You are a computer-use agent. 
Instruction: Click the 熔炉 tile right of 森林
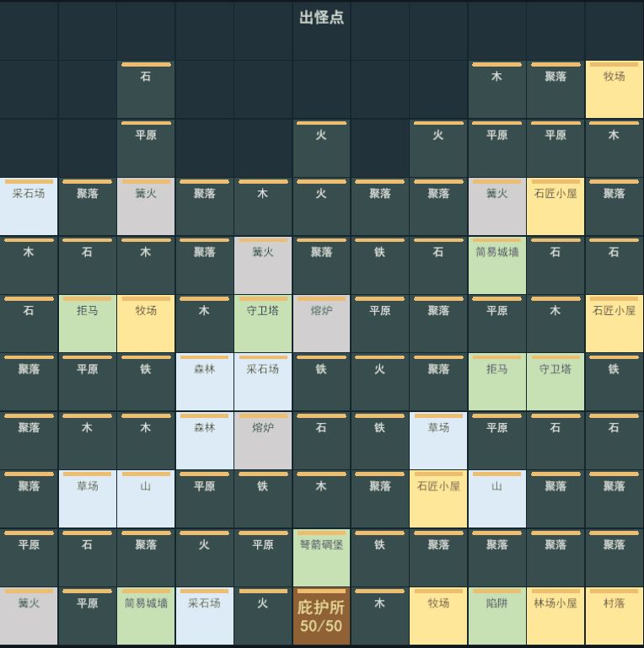(262, 441)
